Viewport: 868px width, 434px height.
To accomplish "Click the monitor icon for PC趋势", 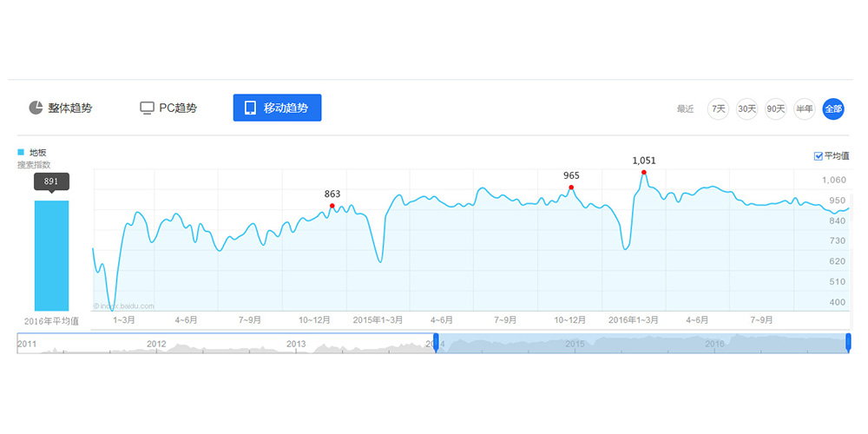I will pos(148,108).
